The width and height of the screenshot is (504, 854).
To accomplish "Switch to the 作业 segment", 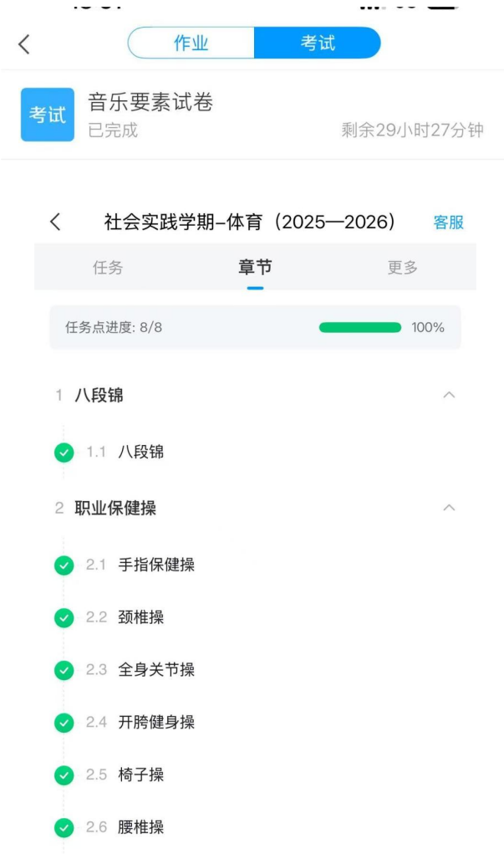I will tap(191, 43).
